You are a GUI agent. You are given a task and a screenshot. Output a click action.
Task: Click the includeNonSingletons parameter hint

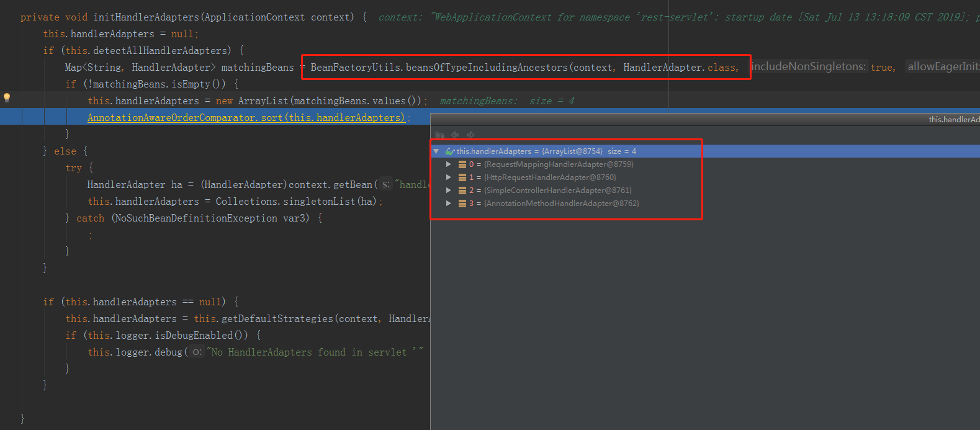coord(808,67)
